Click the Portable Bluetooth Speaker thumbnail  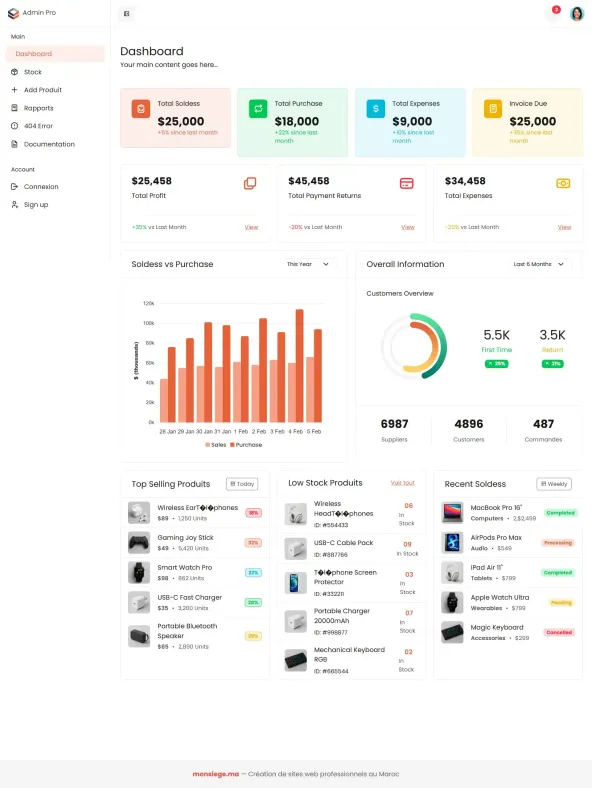click(139, 636)
